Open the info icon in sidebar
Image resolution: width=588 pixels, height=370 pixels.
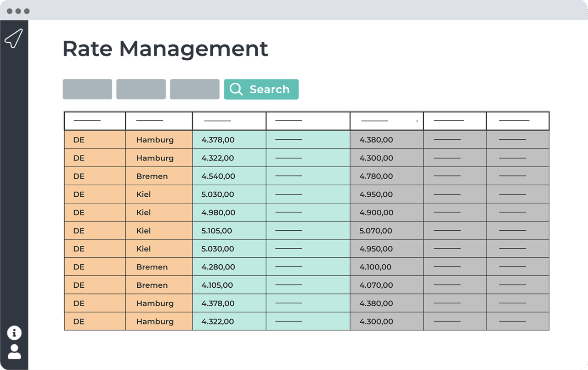tap(14, 333)
